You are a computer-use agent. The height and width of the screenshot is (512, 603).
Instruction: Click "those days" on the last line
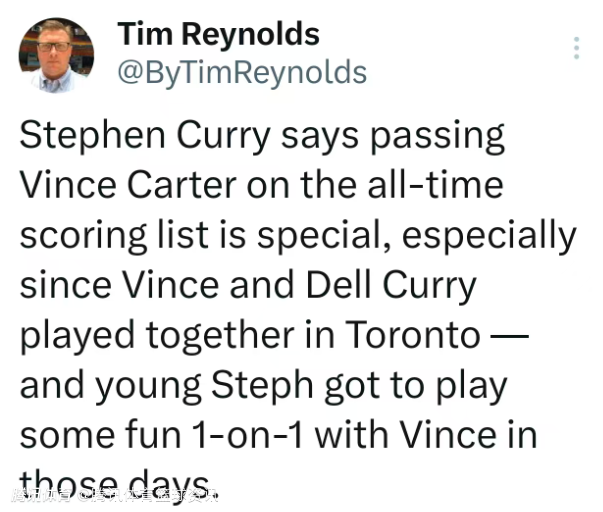pos(117,484)
